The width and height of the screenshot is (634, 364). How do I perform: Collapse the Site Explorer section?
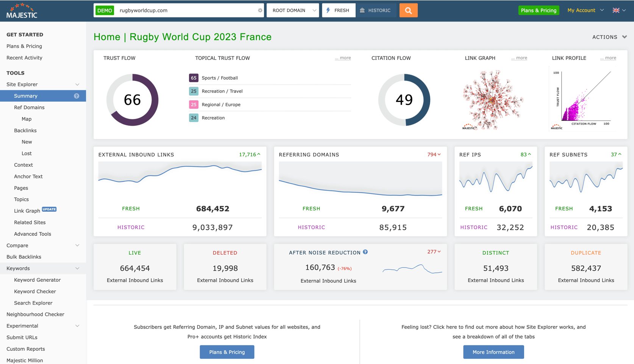click(x=77, y=84)
